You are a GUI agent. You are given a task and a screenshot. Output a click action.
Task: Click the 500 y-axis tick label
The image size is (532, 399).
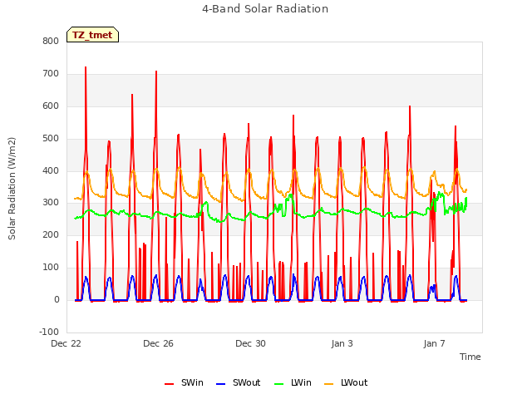51,138
